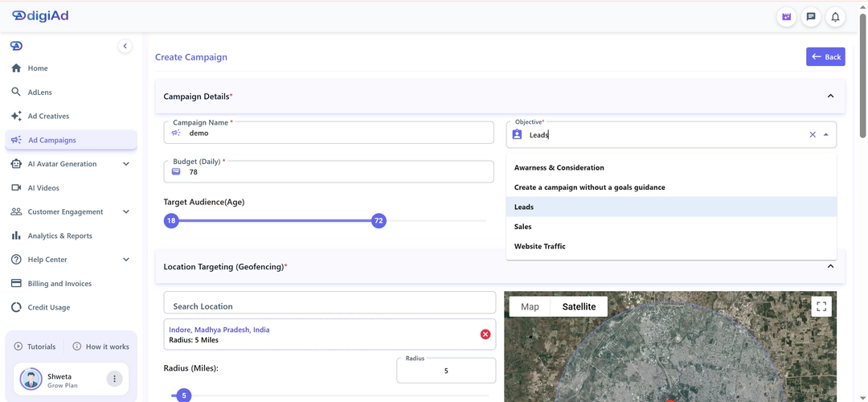Viewport: 868px width, 402px height.
Task: Expand the AI Avatar Generation submenu chevron
Action: pos(126,164)
